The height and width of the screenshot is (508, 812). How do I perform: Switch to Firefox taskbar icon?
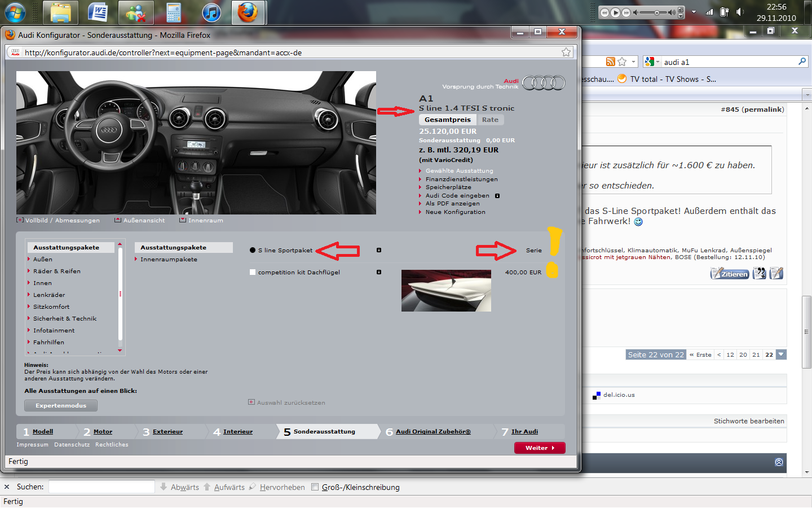tap(249, 12)
